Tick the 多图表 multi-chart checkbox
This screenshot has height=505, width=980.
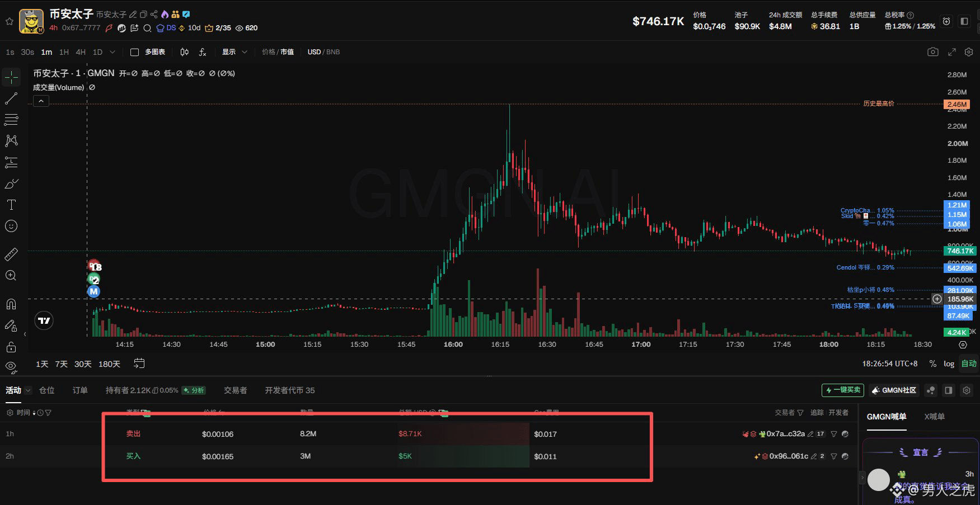click(x=134, y=52)
